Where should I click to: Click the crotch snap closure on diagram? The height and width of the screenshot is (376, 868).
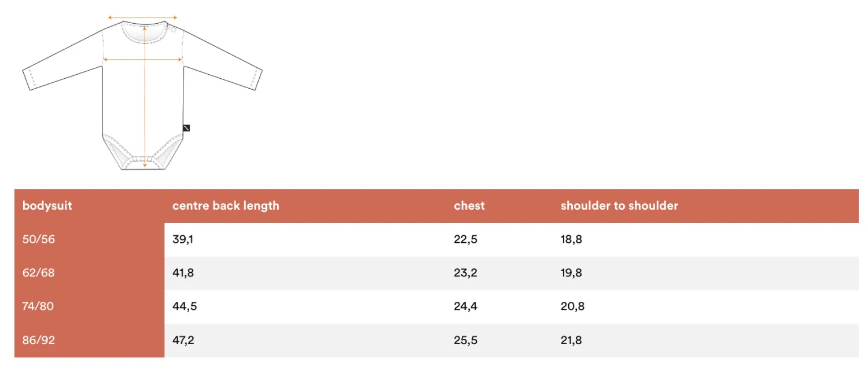143,160
